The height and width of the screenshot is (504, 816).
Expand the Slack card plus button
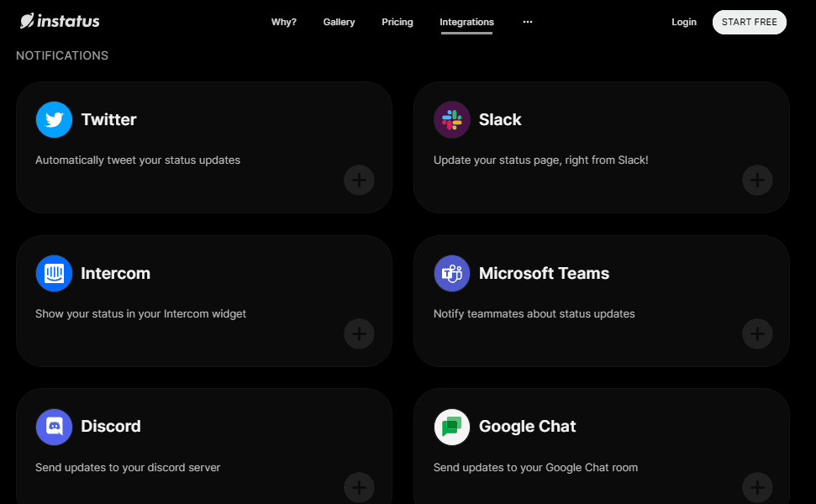[x=757, y=180]
